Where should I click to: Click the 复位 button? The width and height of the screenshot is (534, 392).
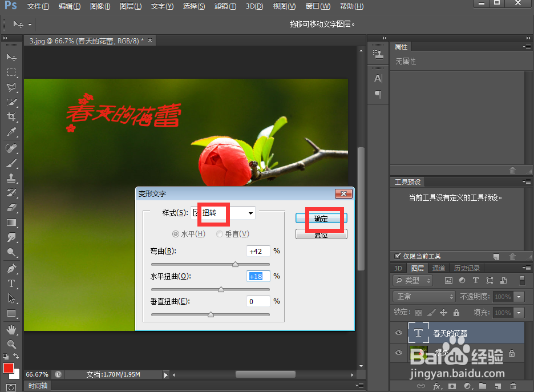click(321, 235)
